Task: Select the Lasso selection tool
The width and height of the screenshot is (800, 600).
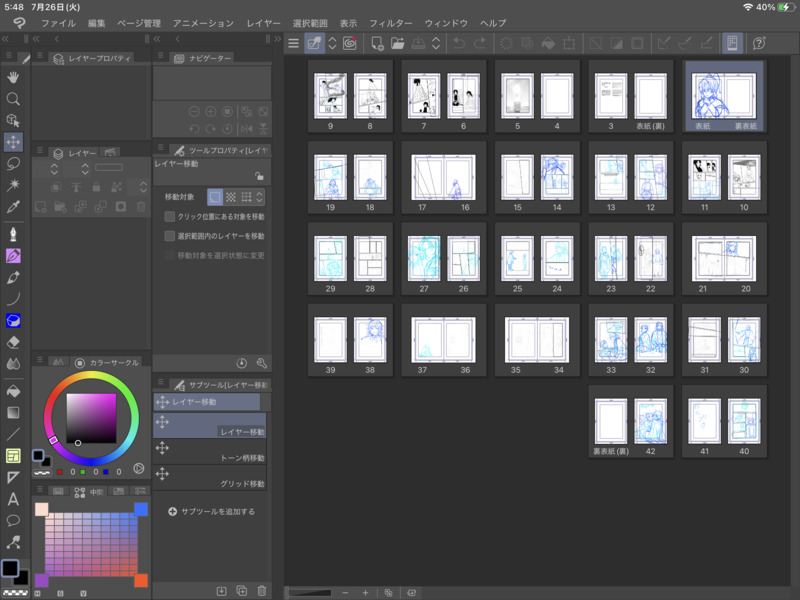Action: click(x=14, y=164)
